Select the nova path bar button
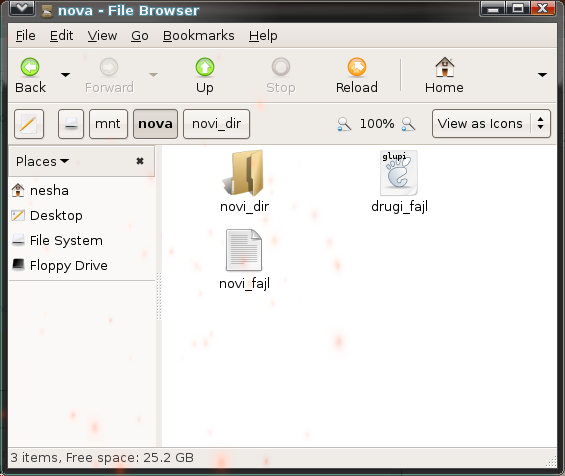Viewport: 565px width, 476px height. pos(155,124)
